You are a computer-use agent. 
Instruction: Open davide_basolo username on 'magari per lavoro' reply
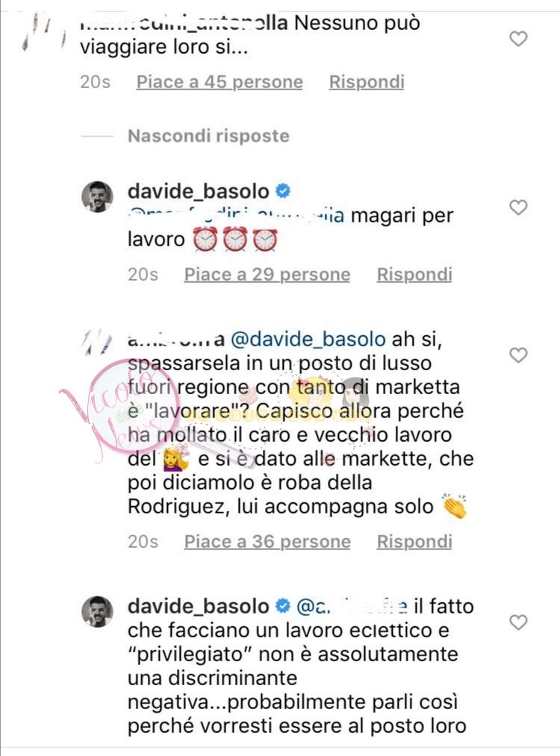(x=199, y=191)
